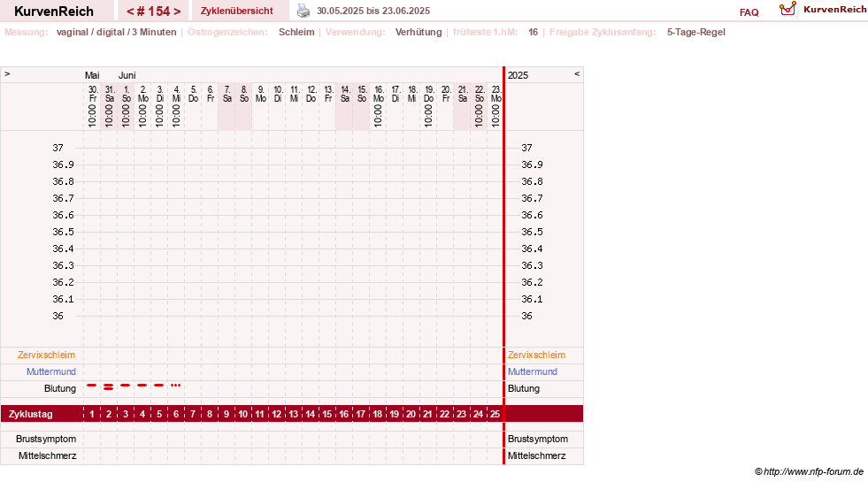Click the left Mittelschmerz row label
The width and height of the screenshot is (868, 482).
(48, 455)
